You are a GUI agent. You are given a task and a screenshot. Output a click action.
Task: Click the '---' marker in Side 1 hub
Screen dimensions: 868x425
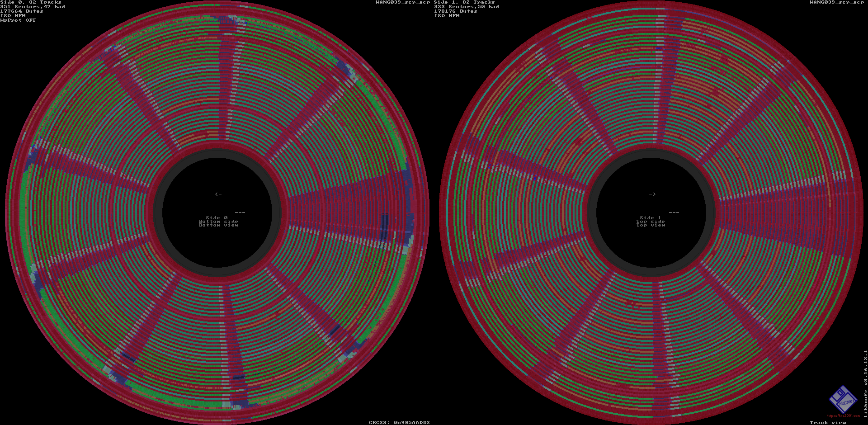pyautogui.click(x=674, y=212)
